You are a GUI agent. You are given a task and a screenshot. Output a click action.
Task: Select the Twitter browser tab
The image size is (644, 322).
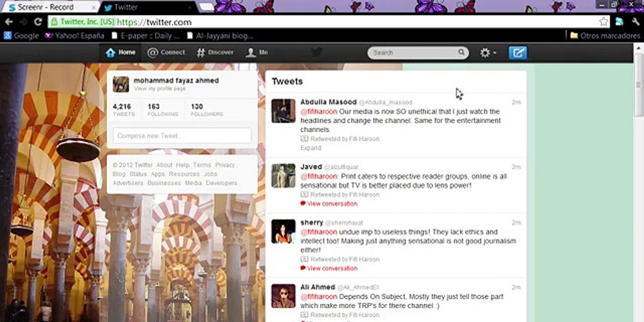tap(125, 7)
